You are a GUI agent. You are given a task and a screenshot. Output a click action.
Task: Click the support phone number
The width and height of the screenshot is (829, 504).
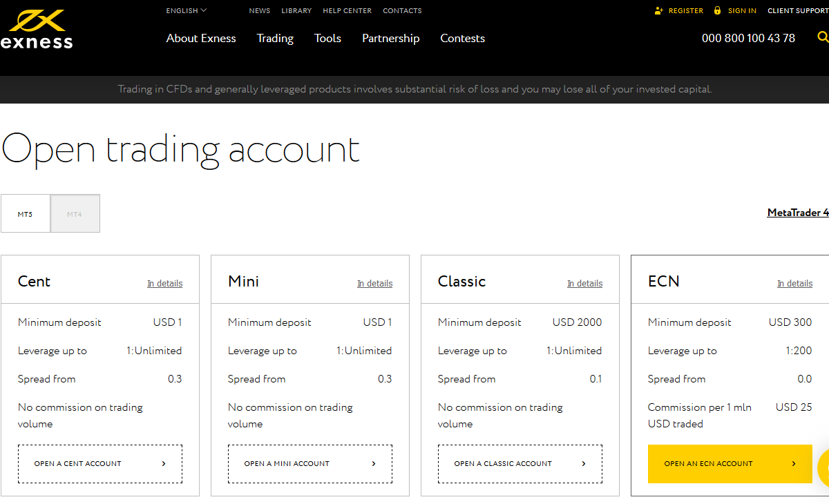[748, 38]
